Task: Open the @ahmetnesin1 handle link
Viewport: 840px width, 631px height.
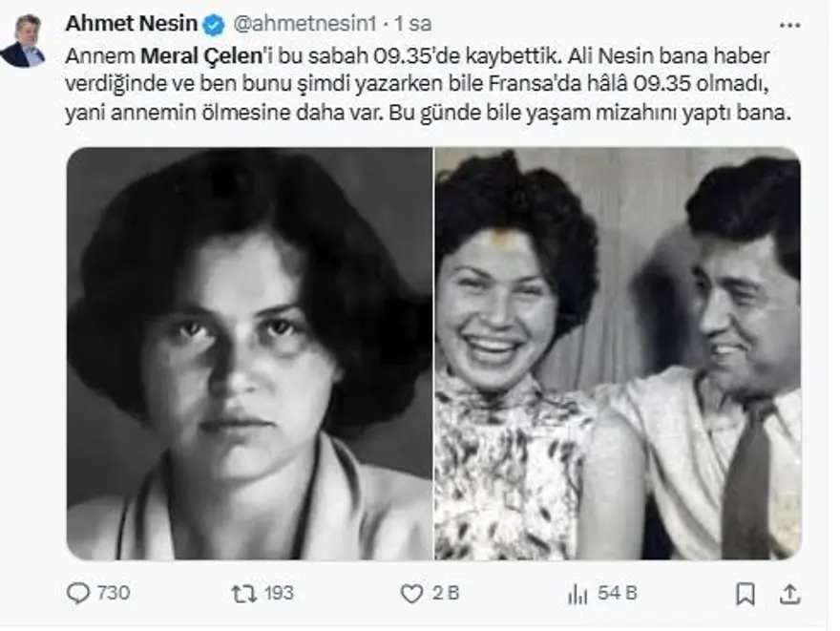Action: [304, 24]
